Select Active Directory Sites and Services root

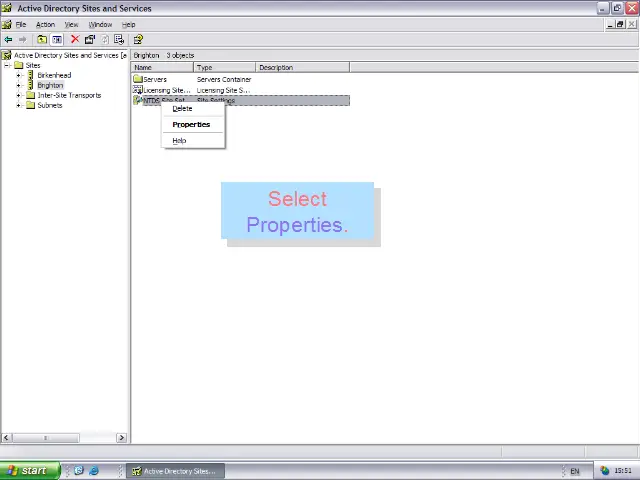[70, 55]
